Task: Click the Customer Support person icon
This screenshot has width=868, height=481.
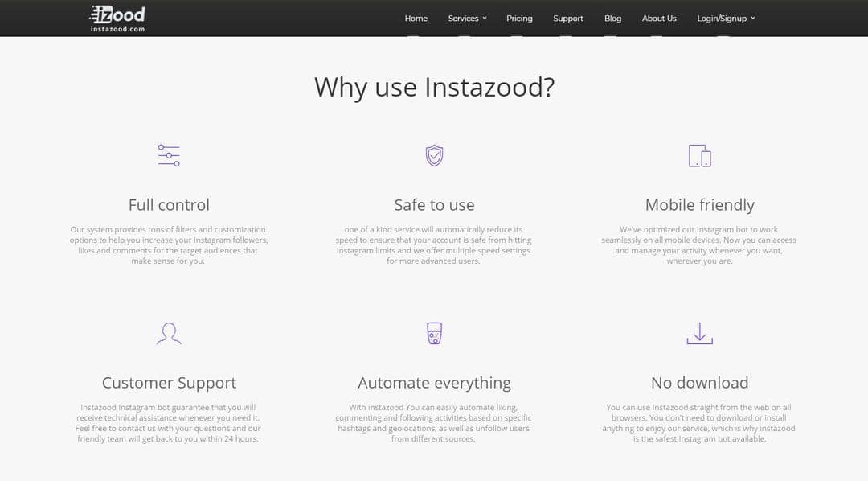Action: [x=169, y=333]
